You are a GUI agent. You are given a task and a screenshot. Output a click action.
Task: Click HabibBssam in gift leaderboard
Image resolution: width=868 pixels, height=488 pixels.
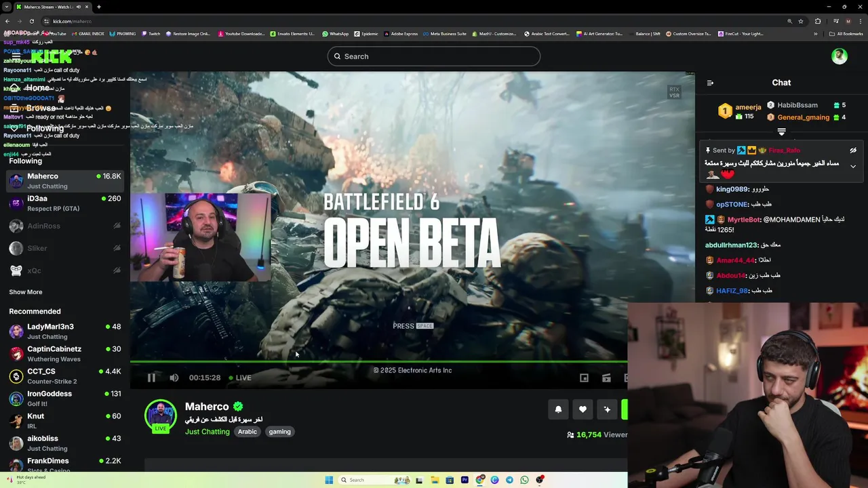coord(797,105)
